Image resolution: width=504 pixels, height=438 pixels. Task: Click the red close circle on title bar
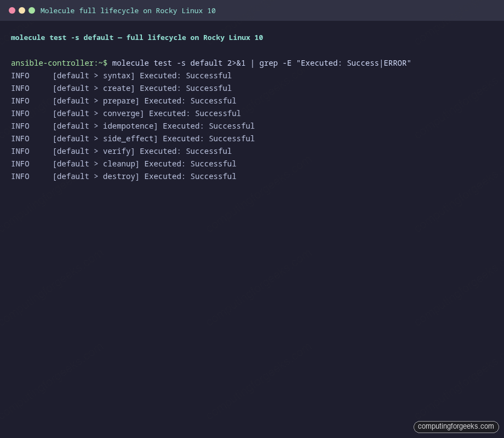pos(12,10)
